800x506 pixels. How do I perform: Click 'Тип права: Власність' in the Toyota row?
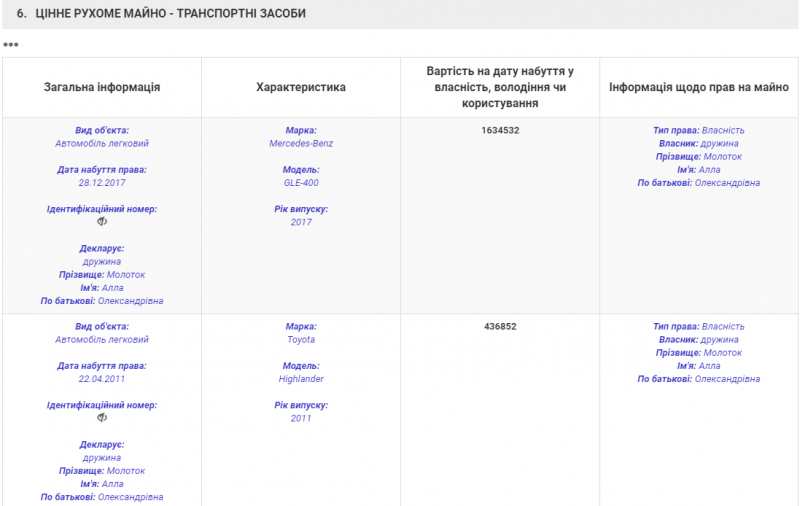pos(699,327)
